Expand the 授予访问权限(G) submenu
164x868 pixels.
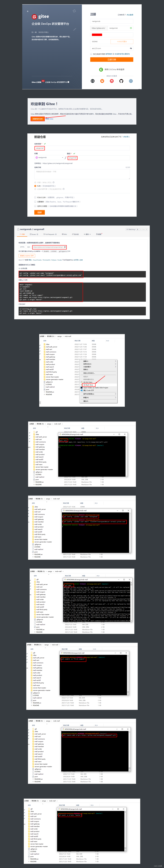(98, 394)
